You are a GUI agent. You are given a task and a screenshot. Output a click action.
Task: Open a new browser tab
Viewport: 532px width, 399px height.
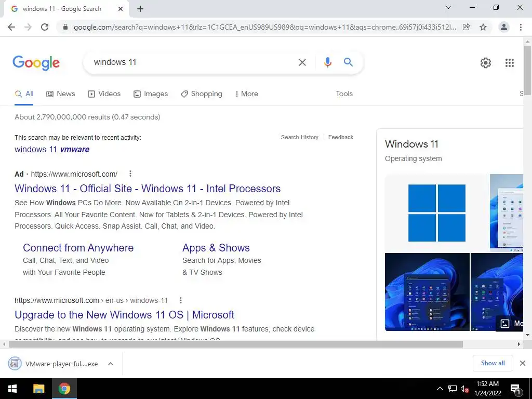point(140,9)
